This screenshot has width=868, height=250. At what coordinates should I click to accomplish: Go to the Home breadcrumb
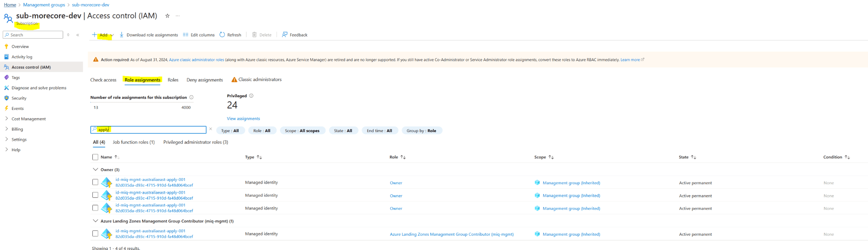[10, 5]
